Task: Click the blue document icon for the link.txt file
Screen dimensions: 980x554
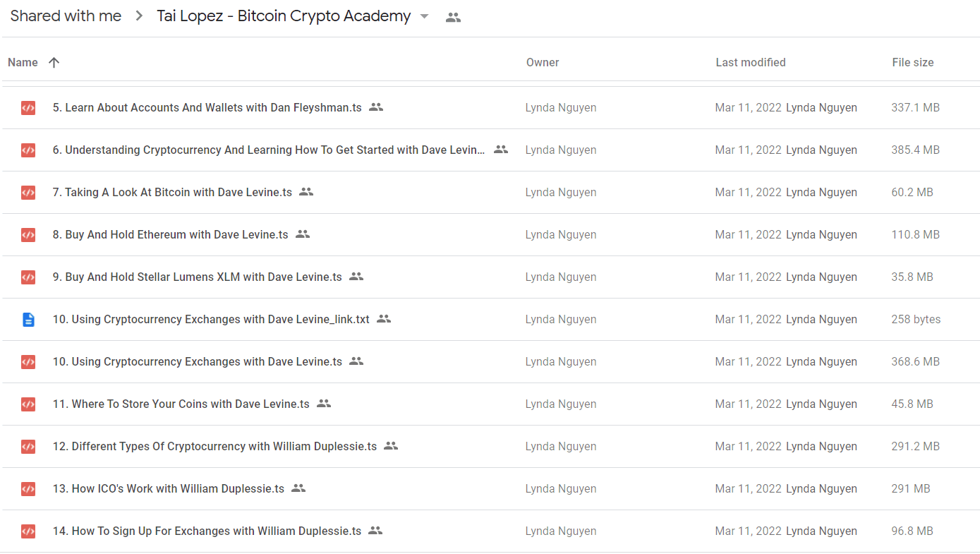Action: click(x=28, y=320)
